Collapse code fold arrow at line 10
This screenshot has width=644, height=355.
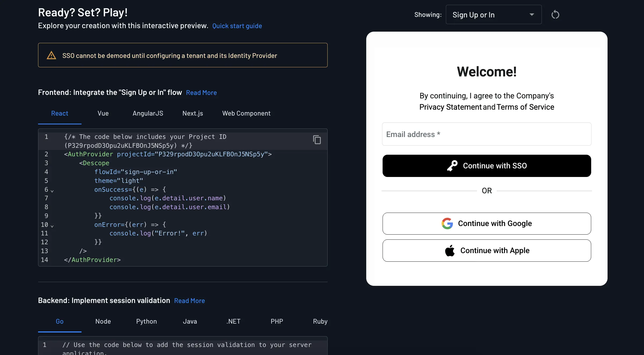coord(52,226)
